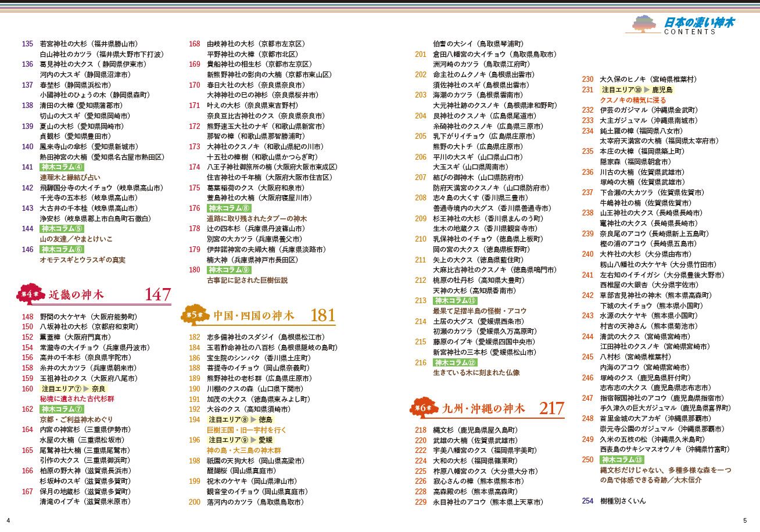The image size is (760, 532).
Task: Open the 神木コラム⑬ badge
Action: (x=622, y=459)
